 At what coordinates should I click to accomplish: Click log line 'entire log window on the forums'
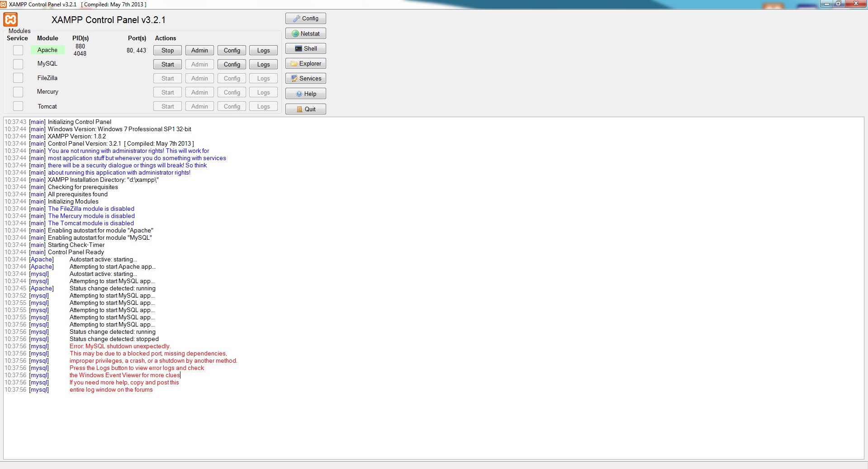pyautogui.click(x=111, y=389)
